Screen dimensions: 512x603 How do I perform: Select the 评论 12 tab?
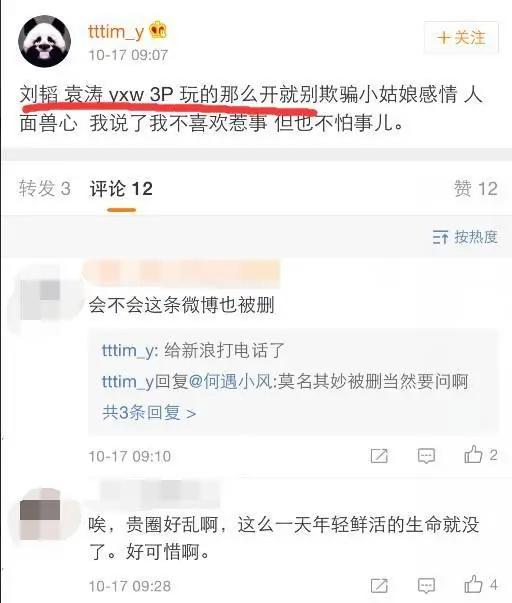coord(121,189)
